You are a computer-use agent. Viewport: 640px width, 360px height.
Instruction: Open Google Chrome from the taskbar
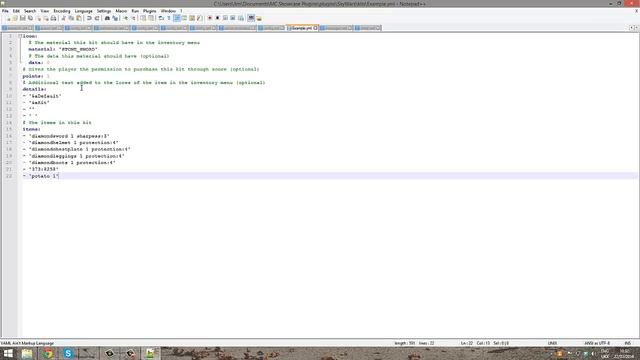click(48, 353)
